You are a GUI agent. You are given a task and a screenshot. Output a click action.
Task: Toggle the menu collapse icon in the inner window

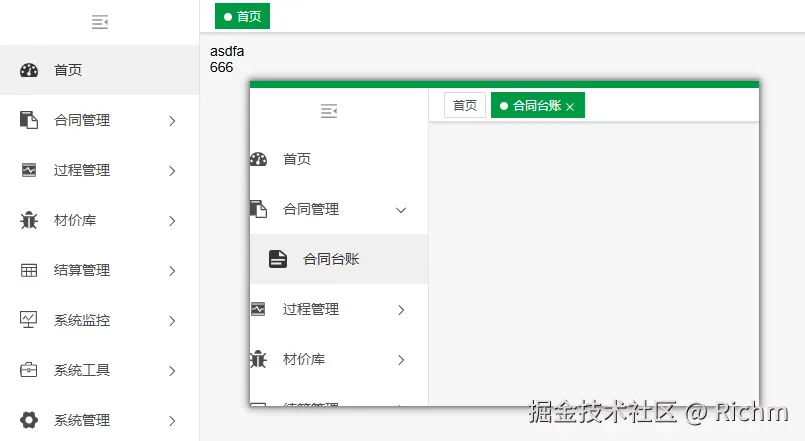[328, 111]
